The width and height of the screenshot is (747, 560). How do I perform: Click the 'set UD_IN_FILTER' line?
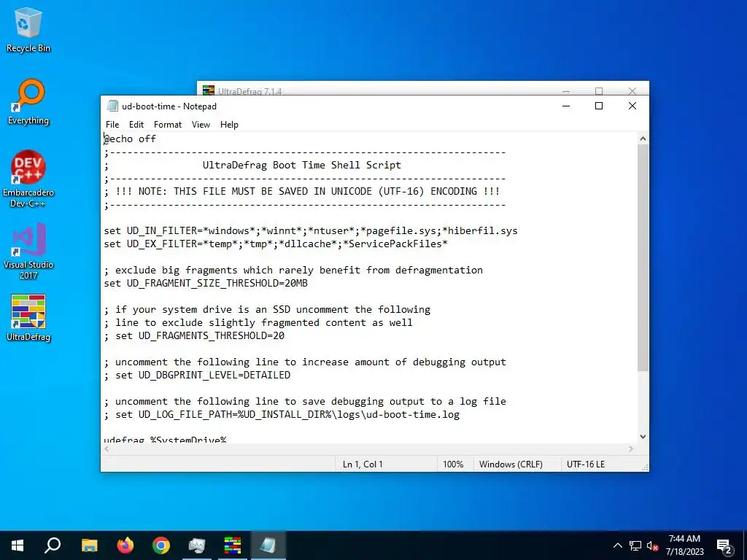coord(311,230)
